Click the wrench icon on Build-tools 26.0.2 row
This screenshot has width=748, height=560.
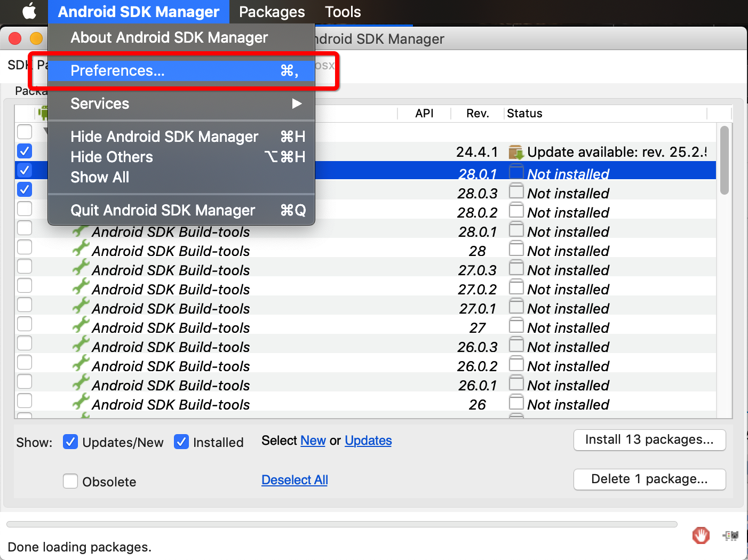(x=81, y=364)
